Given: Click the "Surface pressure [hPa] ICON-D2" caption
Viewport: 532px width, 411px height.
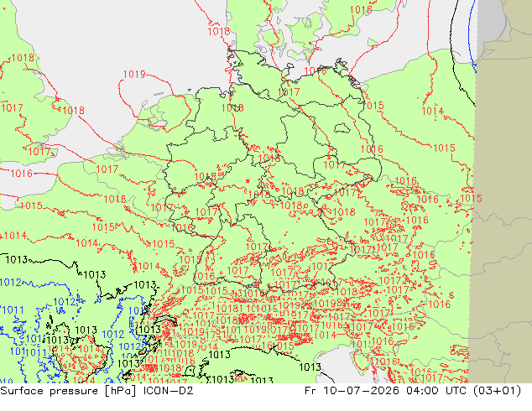Looking at the screenshot, I should click(x=96, y=391).
